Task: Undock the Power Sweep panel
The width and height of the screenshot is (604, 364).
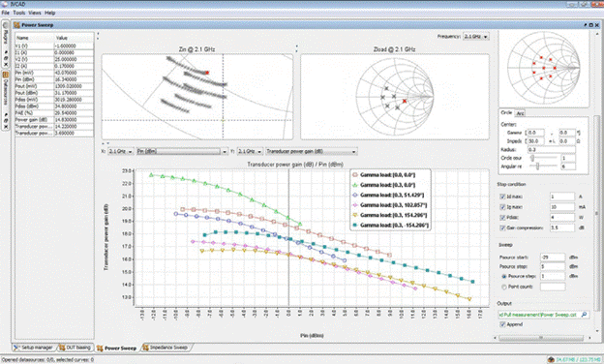Action: [586, 25]
